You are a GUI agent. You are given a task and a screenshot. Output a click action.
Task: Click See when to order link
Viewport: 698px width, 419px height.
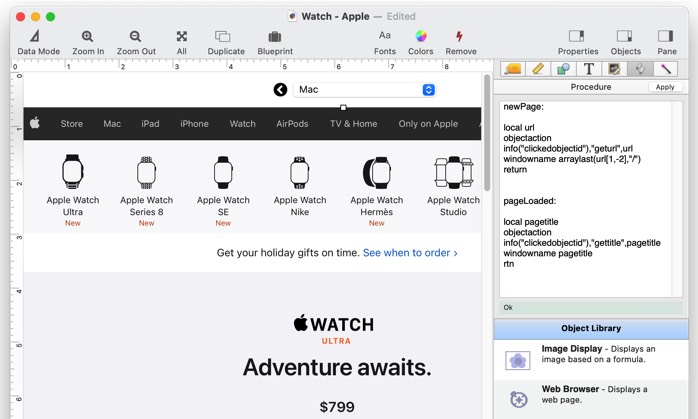coord(410,253)
